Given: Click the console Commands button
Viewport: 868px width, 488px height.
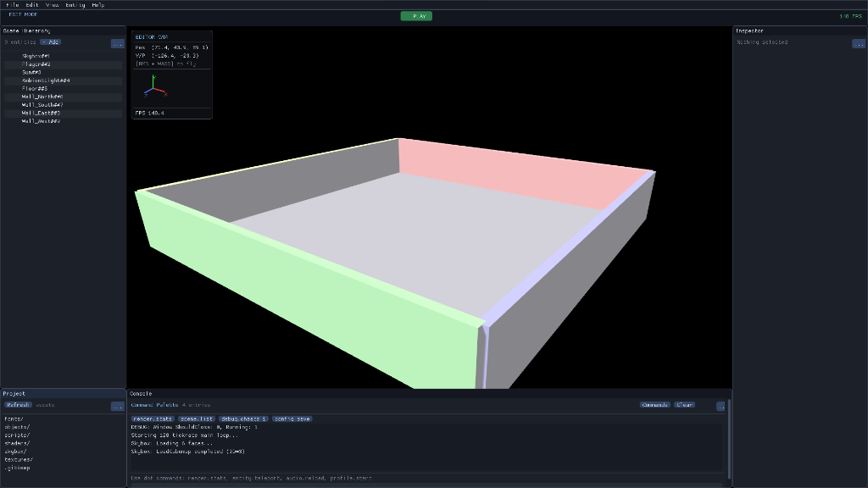Looking at the screenshot, I should pyautogui.click(x=654, y=405).
